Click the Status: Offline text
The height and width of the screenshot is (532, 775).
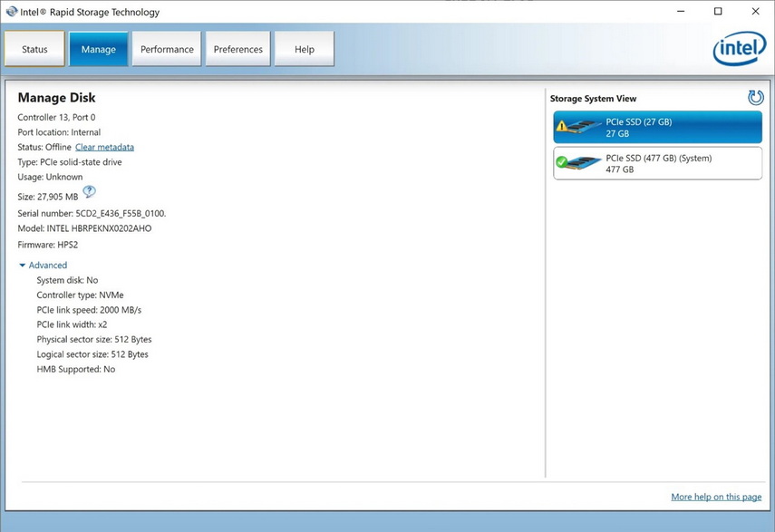tap(44, 147)
